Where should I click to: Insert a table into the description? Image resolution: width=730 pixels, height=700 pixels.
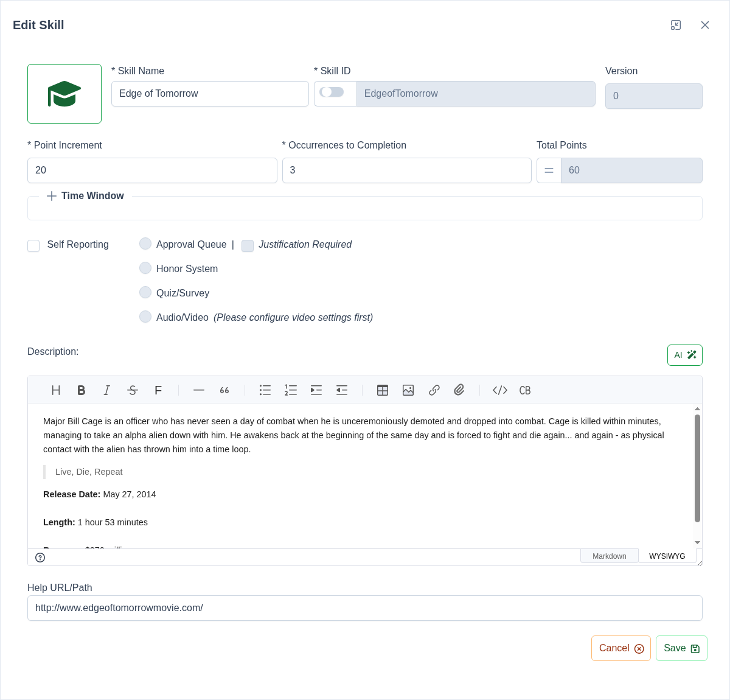(383, 390)
